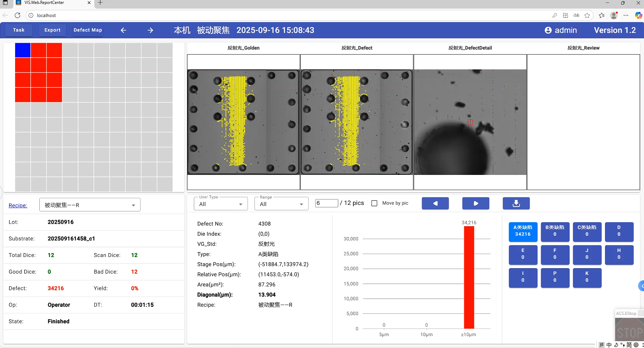Refresh the localhost page
The height and width of the screenshot is (348, 644).
coord(17,15)
